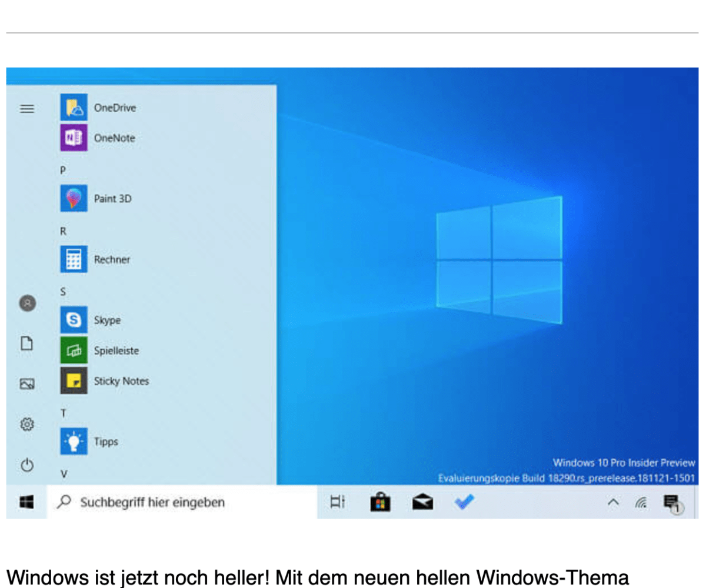Open the Action Center notification icon
The image size is (706, 588).
(x=672, y=503)
